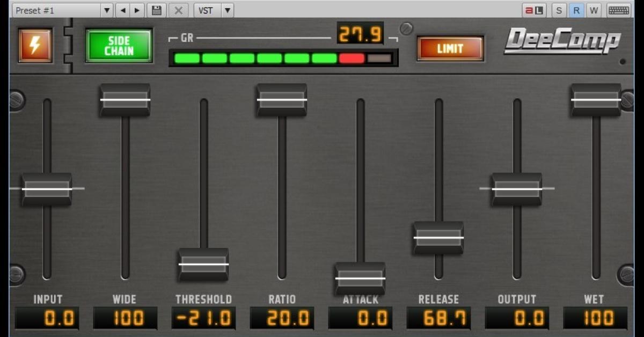Expand the VST dropdown arrow

point(228,10)
